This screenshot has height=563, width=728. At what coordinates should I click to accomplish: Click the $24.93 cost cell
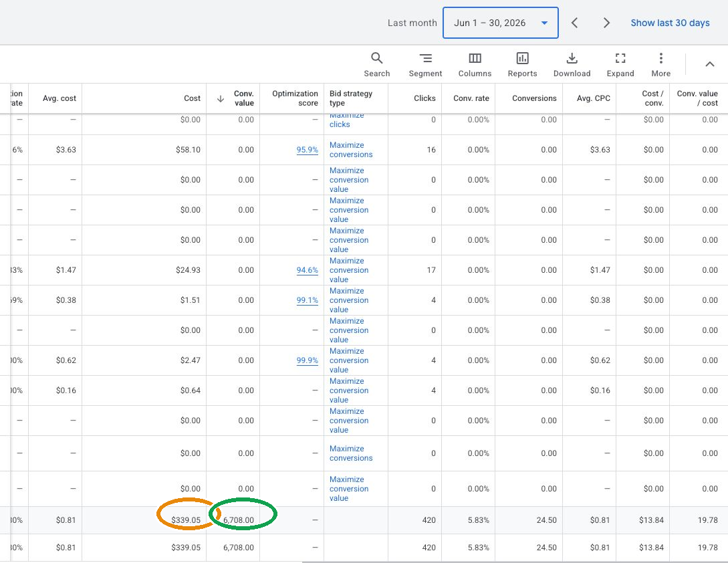click(x=188, y=270)
